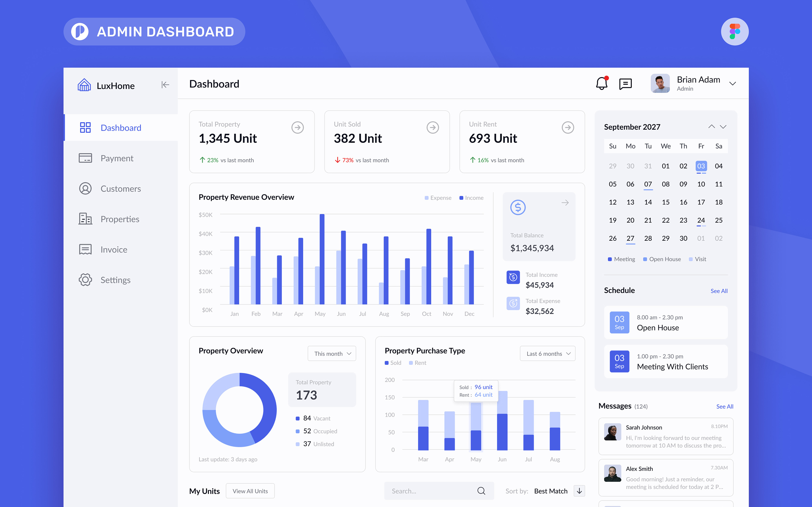Click the View All Units button
812x507 pixels.
[250, 491]
